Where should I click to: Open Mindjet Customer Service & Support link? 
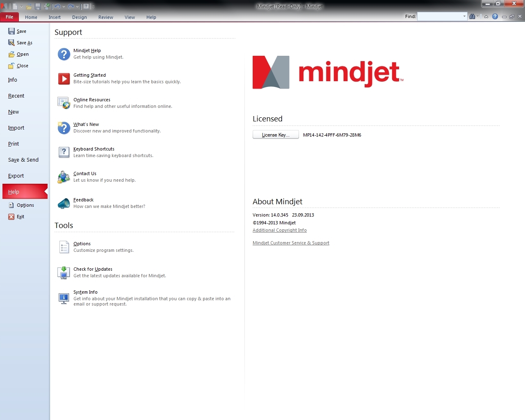click(291, 243)
